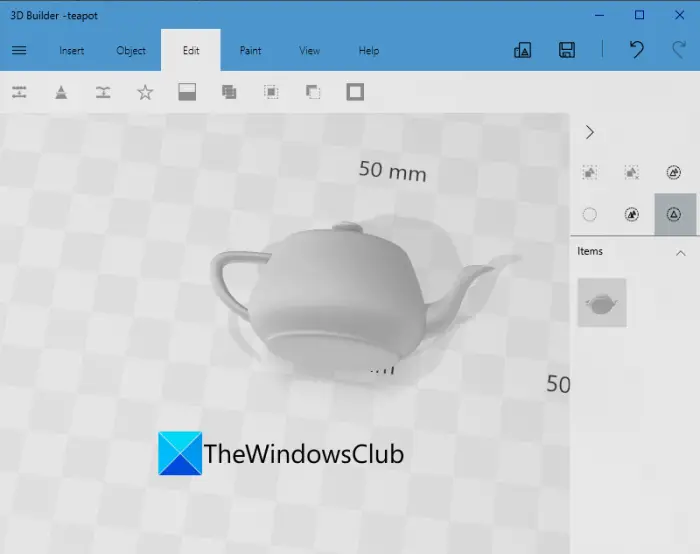
Task: Click Select none icon with small x
Action: (632, 173)
